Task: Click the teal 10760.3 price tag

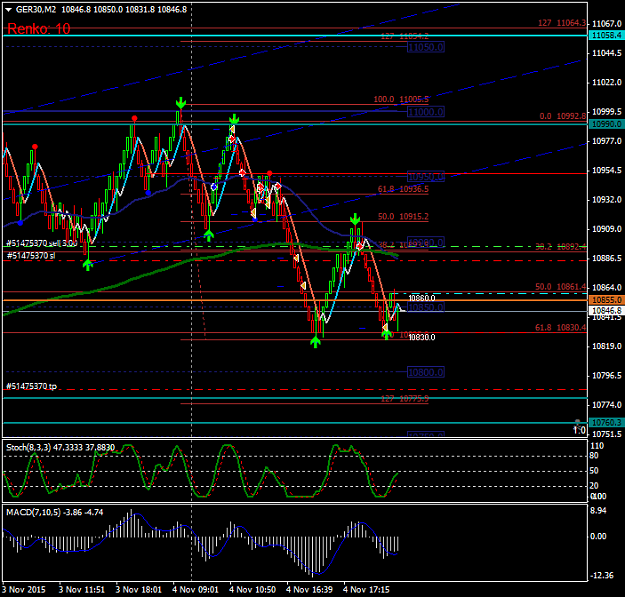Action: tap(606, 422)
